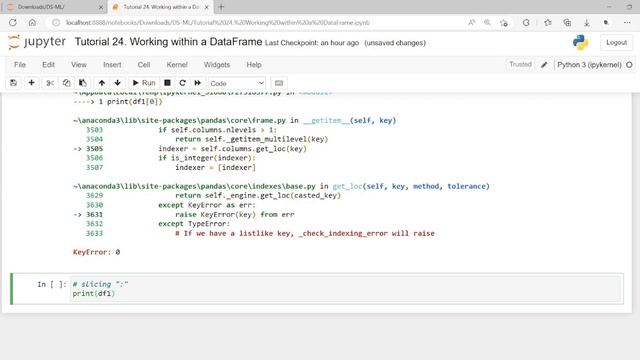
Task: Click the Trusted notebook indicator
Action: pos(520,64)
